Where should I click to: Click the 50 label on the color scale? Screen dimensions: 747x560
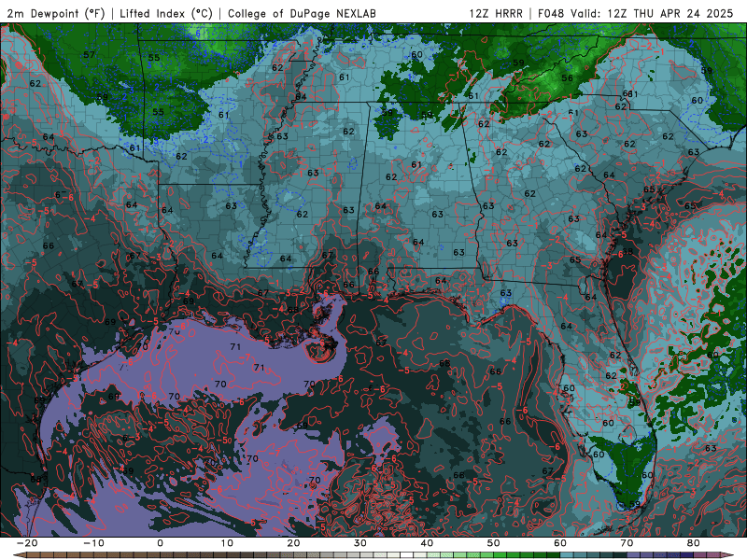tap(494, 543)
